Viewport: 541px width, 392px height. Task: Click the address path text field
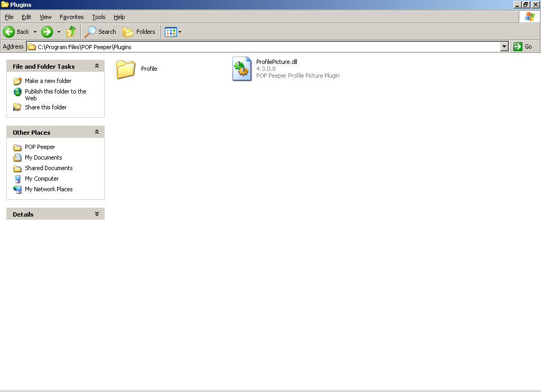point(264,46)
